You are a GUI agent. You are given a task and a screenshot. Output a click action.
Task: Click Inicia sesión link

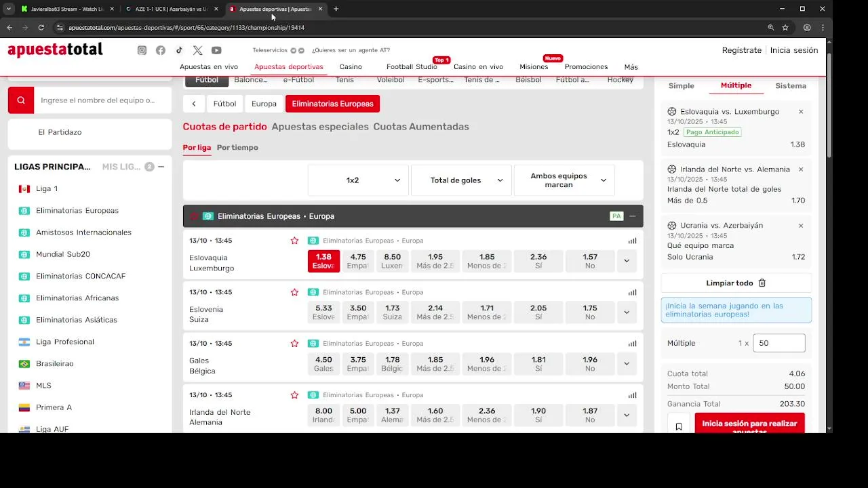794,50
